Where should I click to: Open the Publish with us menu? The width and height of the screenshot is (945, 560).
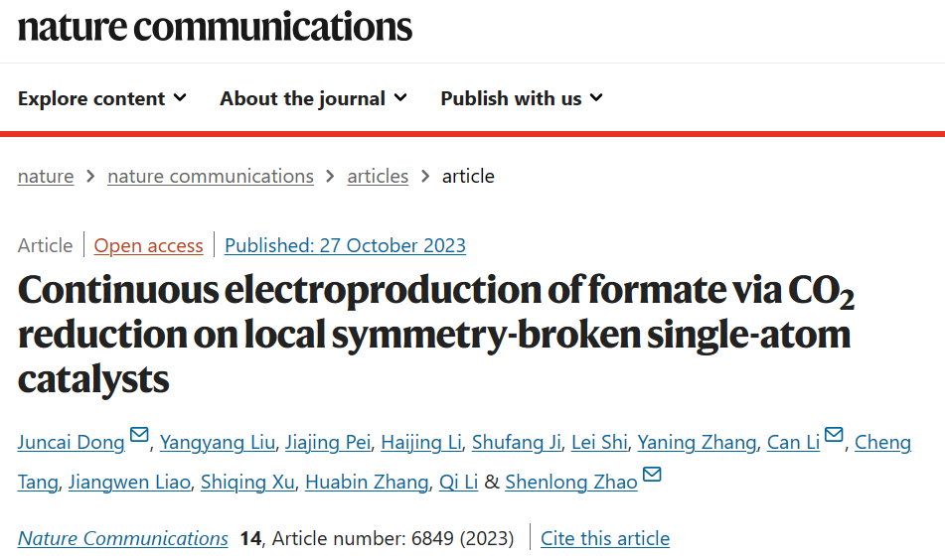(522, 98)
